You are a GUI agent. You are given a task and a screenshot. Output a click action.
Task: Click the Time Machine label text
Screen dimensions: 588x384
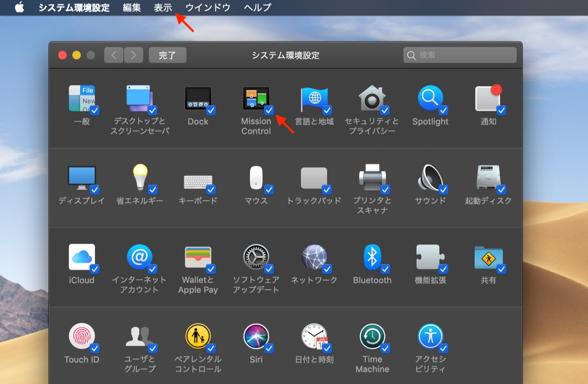tap(372, 364)
